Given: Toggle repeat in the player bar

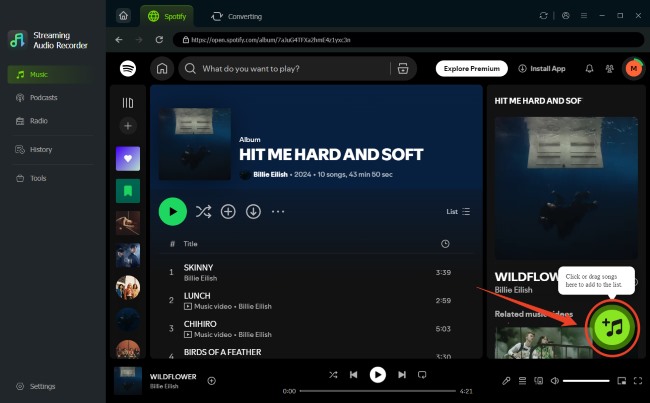Looking at the screenshot, I should [x=422, y=375].
